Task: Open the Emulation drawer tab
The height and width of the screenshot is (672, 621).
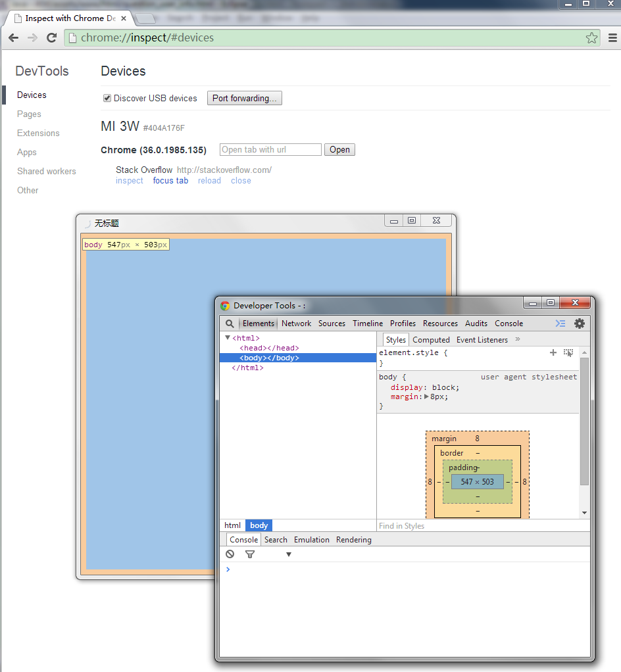Action: 311,540
